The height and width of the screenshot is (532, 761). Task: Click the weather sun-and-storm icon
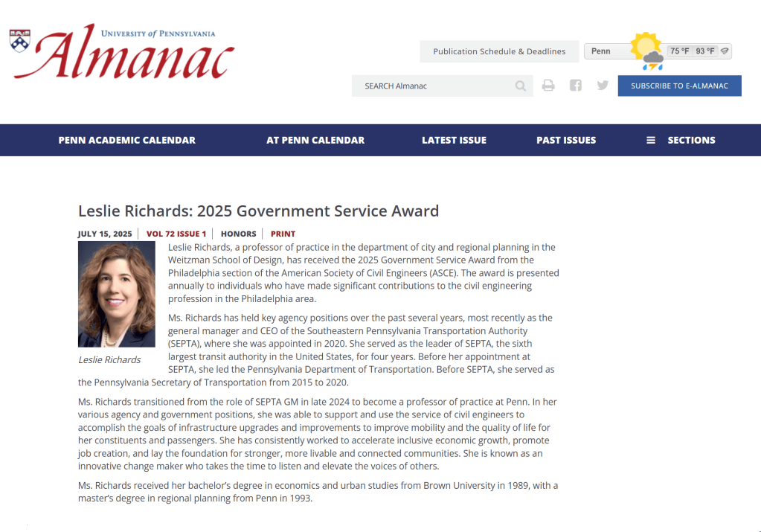click(646, 51)
